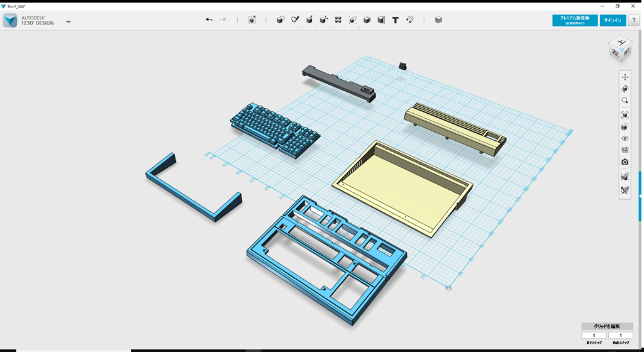This screenshot has width=644, height=352.
Task: Toggle visibility with the eye icon
Action: (x=625, y=138)
